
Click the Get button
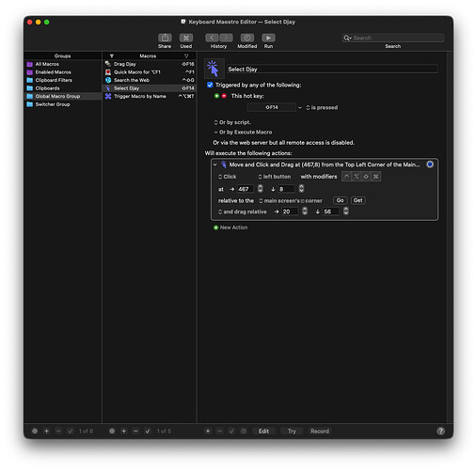point(358,200)
